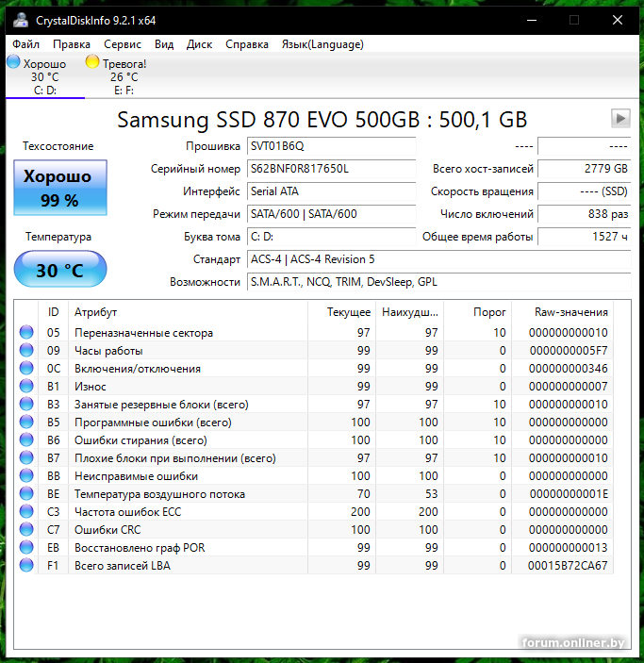Click the status orb for attribute 0C
644x663 pixels.
tap(26, 369)
